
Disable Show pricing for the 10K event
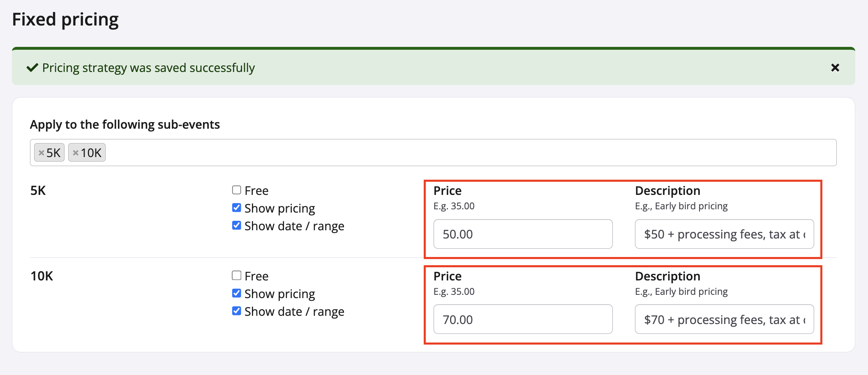pyautogui.click(x=236, y=293)
